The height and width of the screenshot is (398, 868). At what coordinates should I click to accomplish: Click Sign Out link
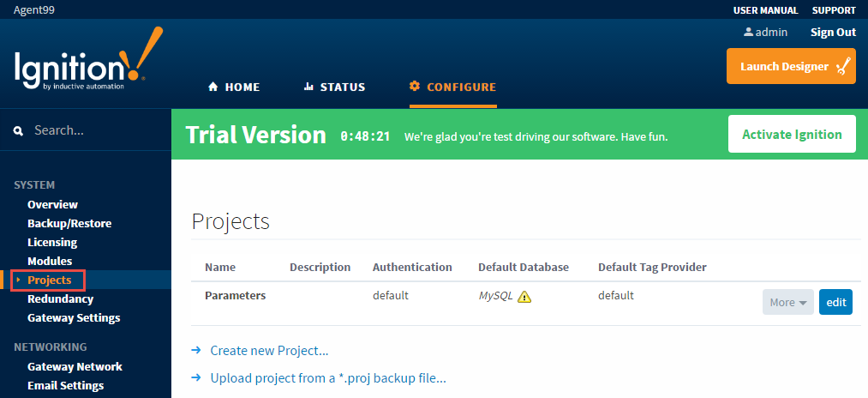click(x=833, y=32)
